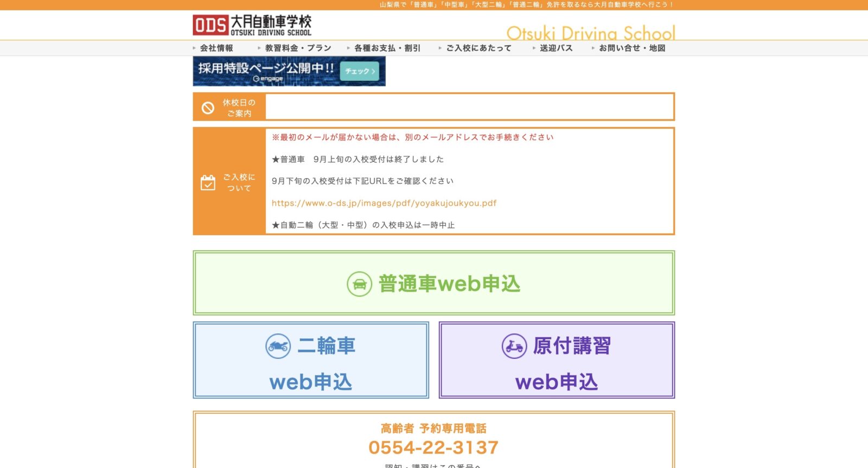Open the お問い合せ・地図 menu
The width and height of the screenshot is (868, 468).
pyautogui.click(x=632, y=48)
